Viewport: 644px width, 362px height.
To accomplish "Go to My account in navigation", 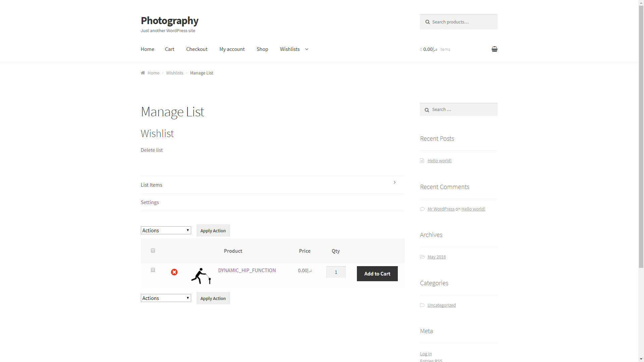I will click(x=232, y=49).
